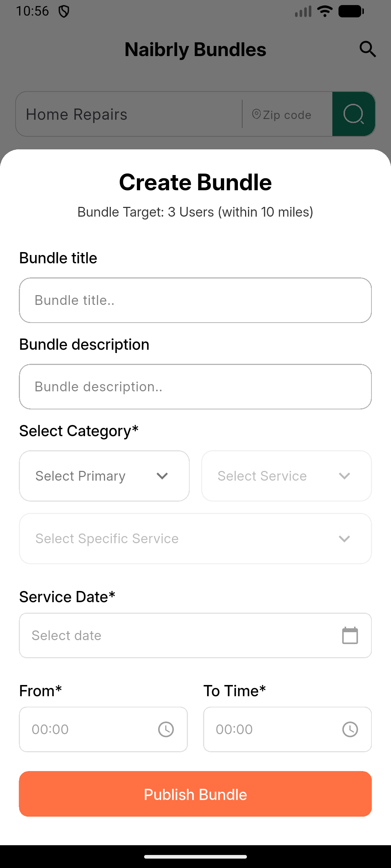This screenshot has width=391, height=868.
Task: Open the Select Service dropdown
Action: tap(286, 476)
